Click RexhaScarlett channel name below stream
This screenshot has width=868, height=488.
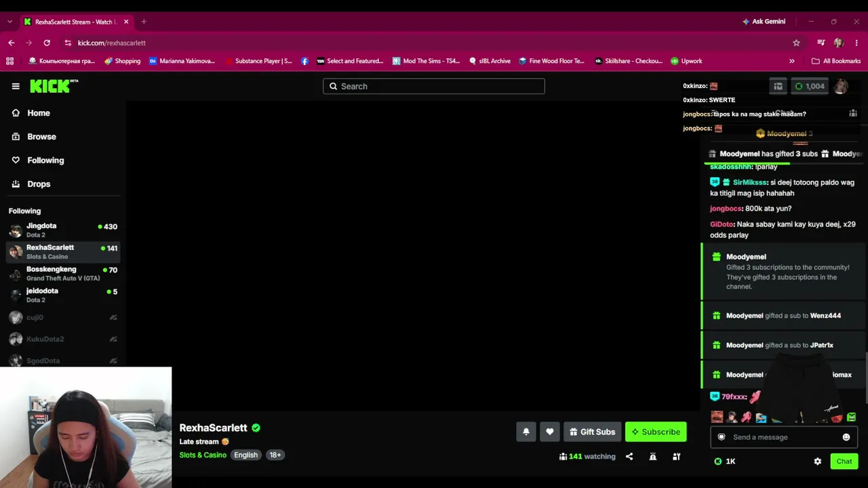click(213, 428)
